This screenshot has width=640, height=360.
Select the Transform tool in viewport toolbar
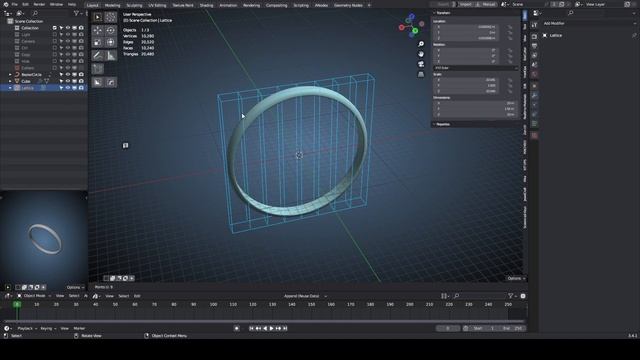click(x=111, y=42)
